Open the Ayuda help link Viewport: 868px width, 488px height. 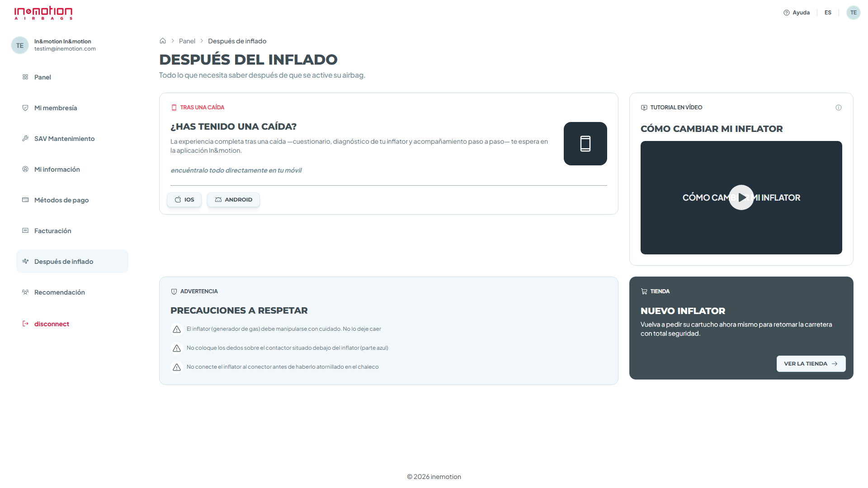797,13
